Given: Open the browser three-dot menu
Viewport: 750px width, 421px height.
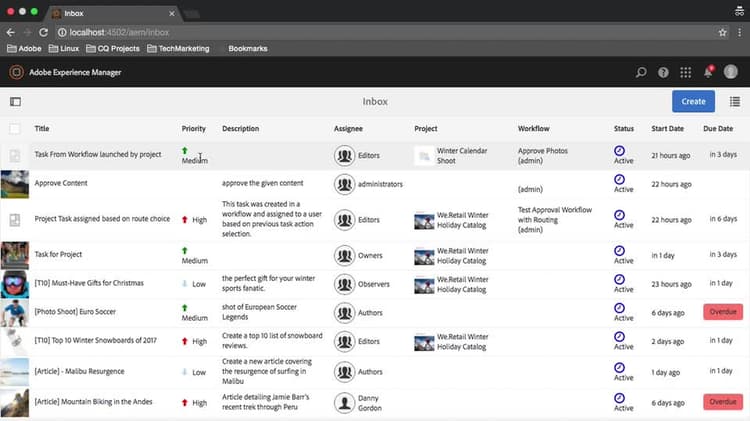Looking at the screenshot, I should click(x=739, y=33).
